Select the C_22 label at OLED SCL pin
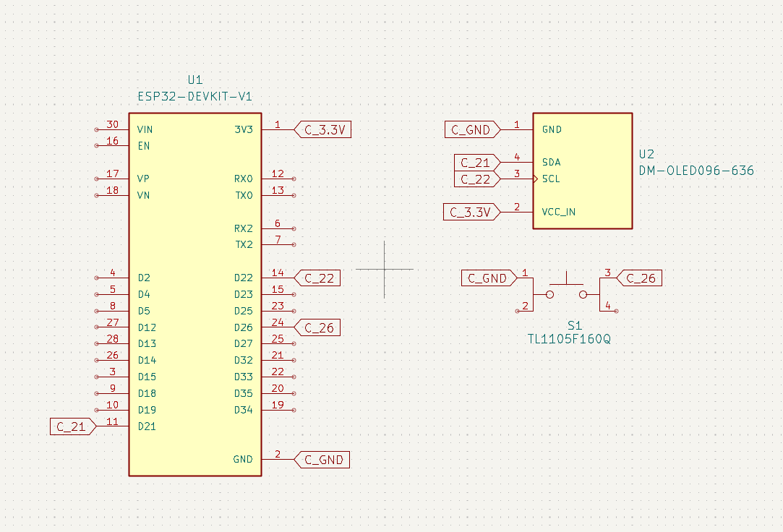783x532 pixels. click(474, 179)
